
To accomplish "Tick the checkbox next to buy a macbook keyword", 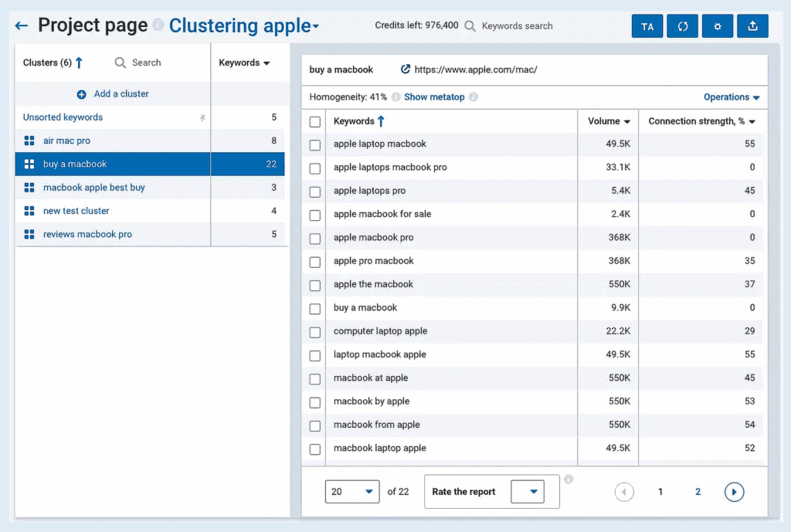I will click(315, 308).
